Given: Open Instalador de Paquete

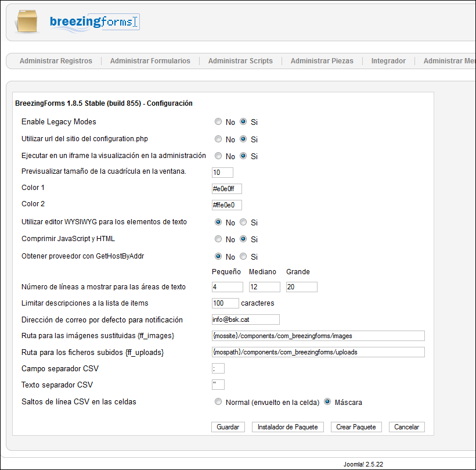Looking at the screenshot, I should coord(288,427).
